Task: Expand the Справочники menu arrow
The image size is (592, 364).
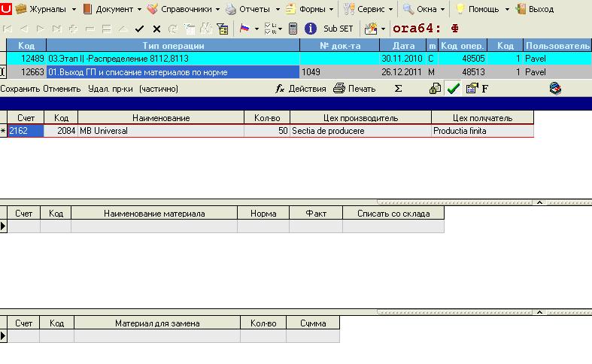Action: tap(217, 10)
